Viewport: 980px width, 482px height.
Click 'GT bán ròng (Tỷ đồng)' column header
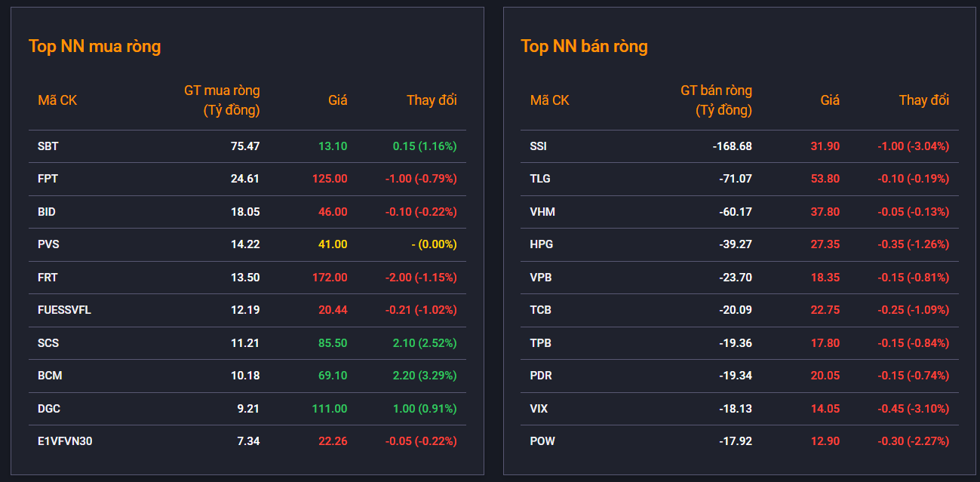(716, 100)
